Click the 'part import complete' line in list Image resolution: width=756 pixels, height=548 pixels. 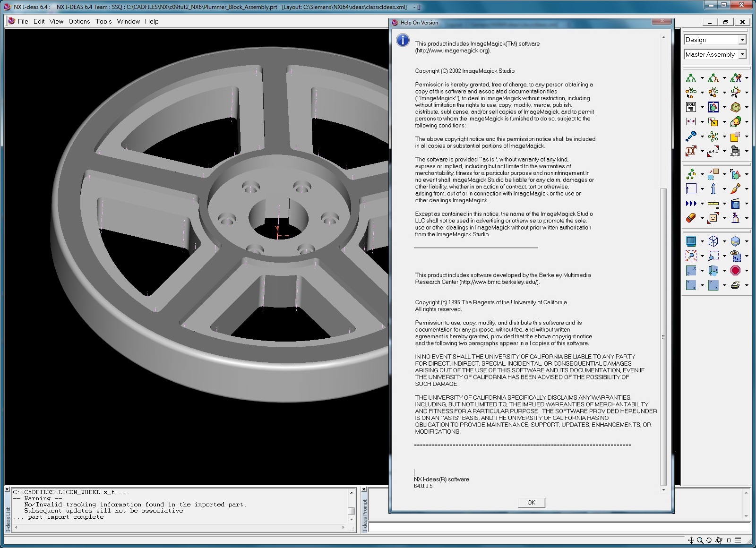(x=59, y=517)
